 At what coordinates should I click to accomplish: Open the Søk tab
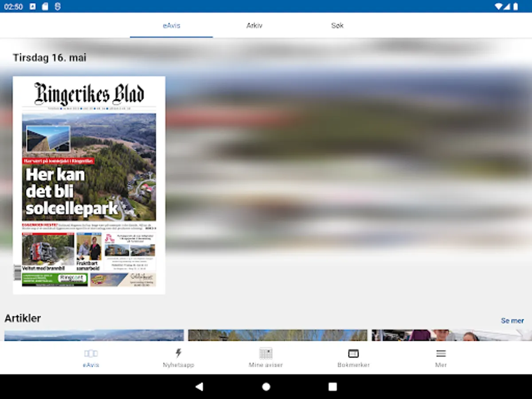click(x=337, y=25)
